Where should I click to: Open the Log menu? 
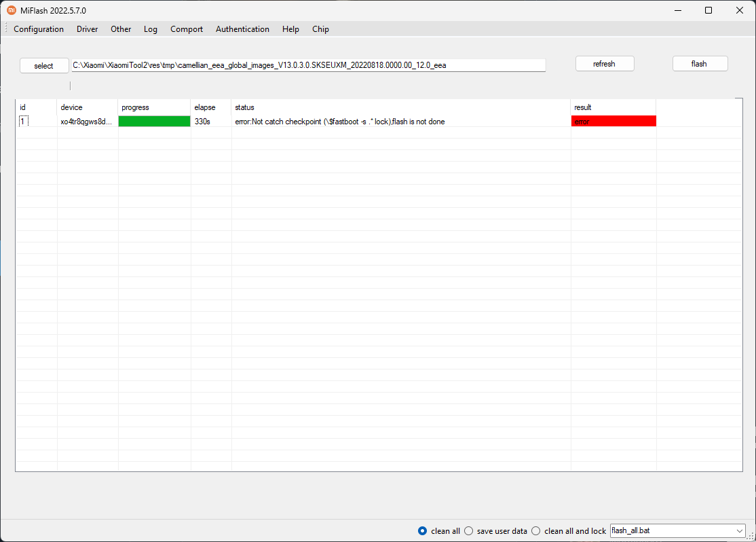tap(151, 29)
